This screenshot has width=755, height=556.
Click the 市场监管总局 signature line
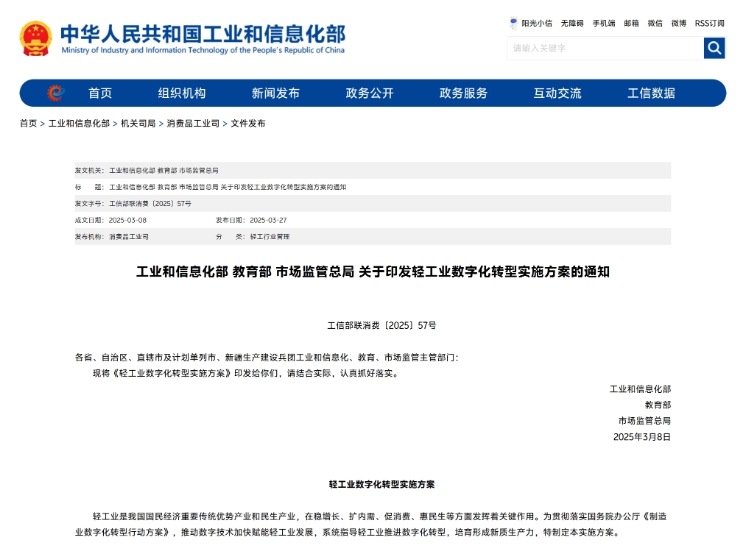[645, 421]
